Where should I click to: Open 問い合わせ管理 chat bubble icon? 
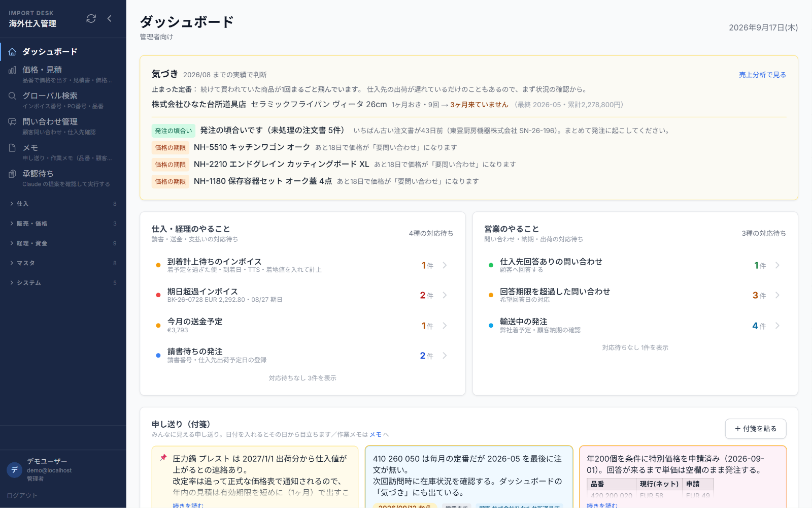click(x=12, y=122)
